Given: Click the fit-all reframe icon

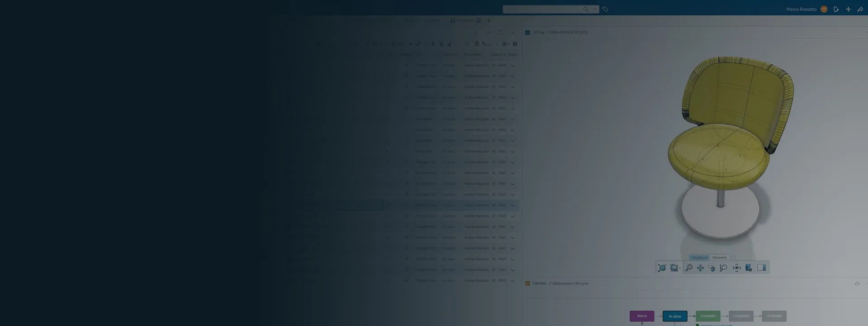Looking at the screenshot, I should click(662, 268).
